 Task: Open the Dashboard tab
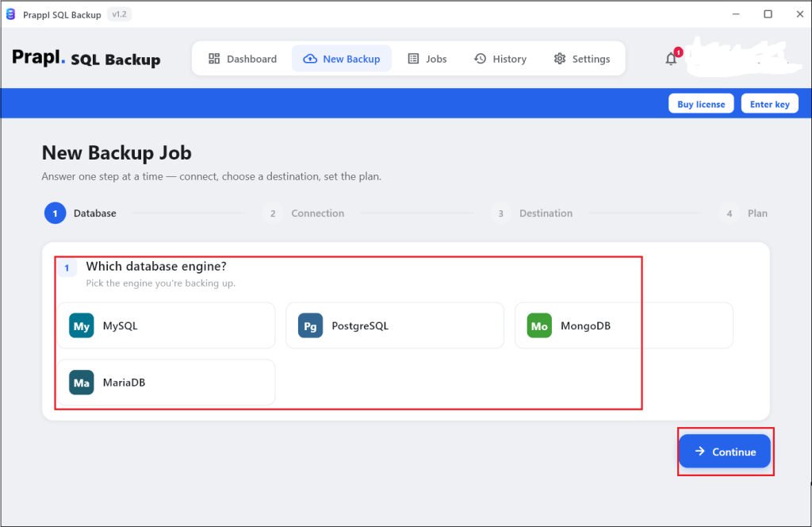pyautogui.click(x=243, y=59)
